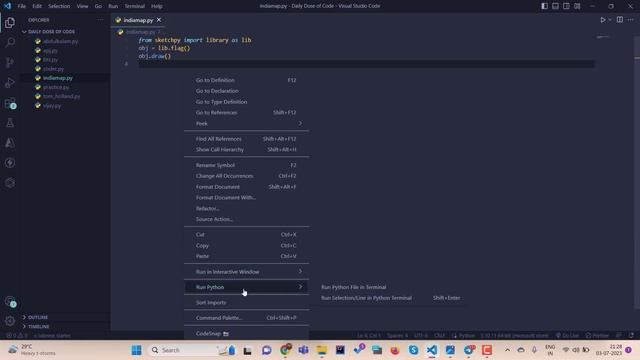Image resolution: width=640 pixels, height=360 pixels.
Task: Open the Thunder Client lightning icon
Action: click(10, 163)
